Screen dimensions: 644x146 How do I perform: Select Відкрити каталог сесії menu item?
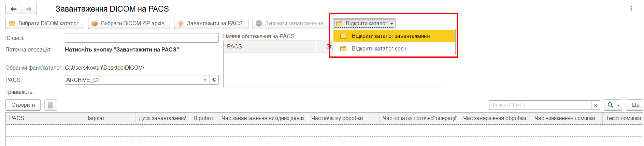(x=379, y=49)
